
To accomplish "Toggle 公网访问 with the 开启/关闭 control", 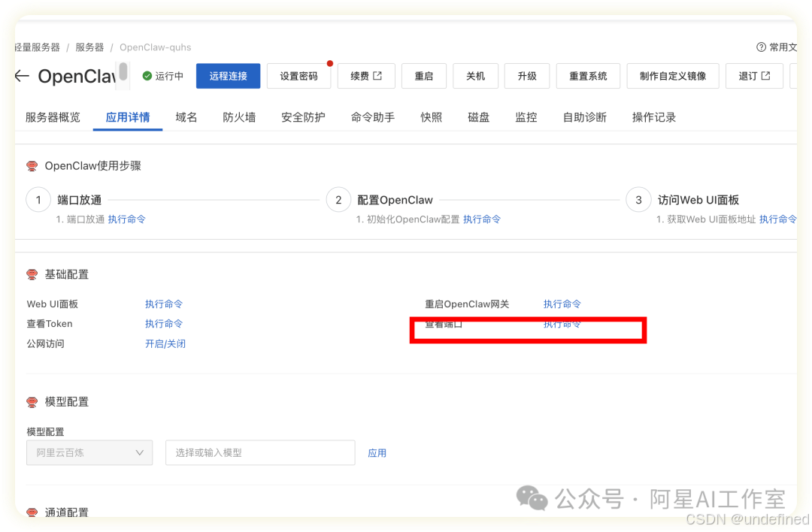I will [x=165, y=343].
